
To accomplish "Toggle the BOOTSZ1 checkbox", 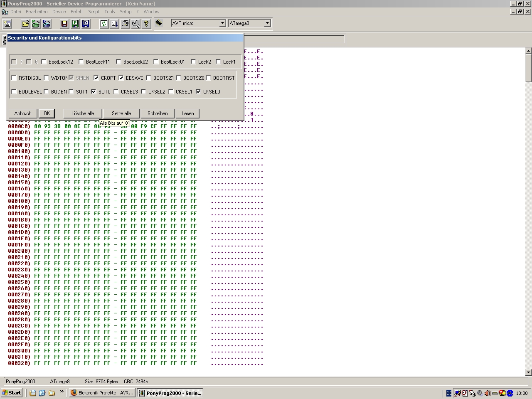I will coord(148,78).
